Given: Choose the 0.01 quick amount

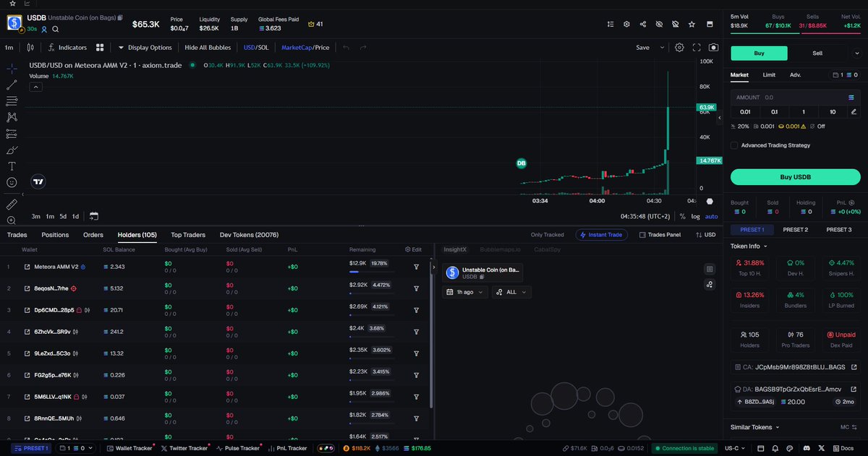Looking at the screenshot, I should pyautogui.click(x=745, y=111).
